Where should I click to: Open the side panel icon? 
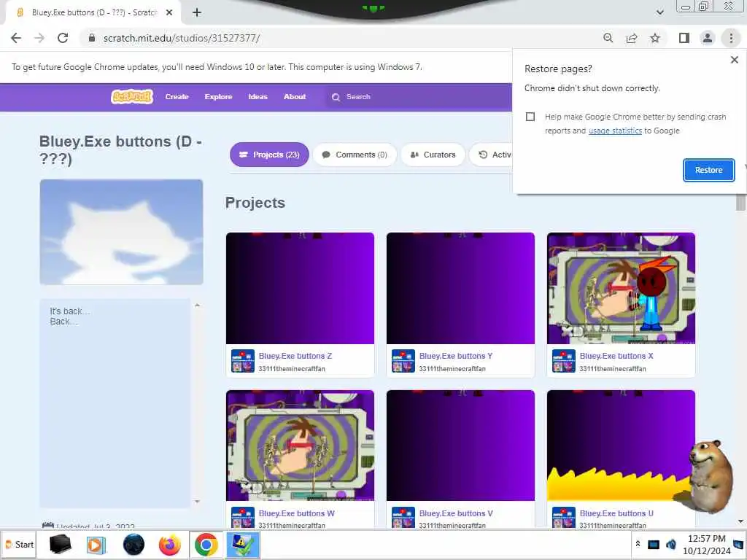pos(684,38)
